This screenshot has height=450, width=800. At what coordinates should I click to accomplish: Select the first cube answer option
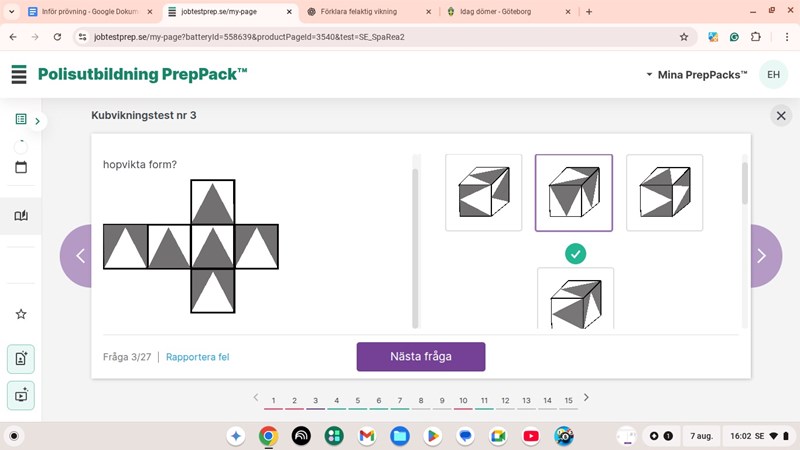pyautogui.click(x=483, y=192)
